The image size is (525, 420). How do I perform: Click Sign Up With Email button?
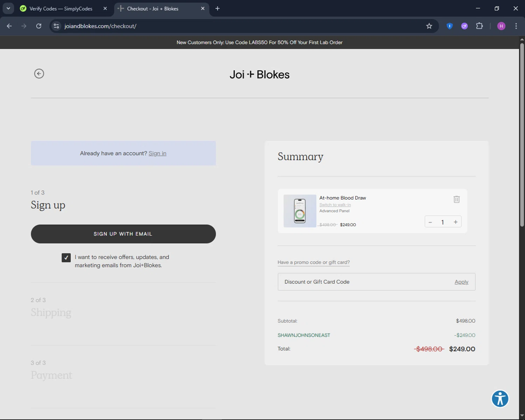coord(123,234)
